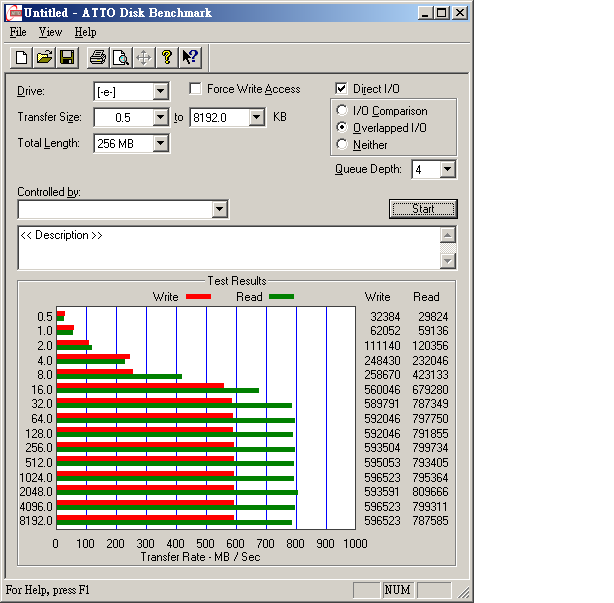Click the red Write legend swatch

click(x=198, y=297)
